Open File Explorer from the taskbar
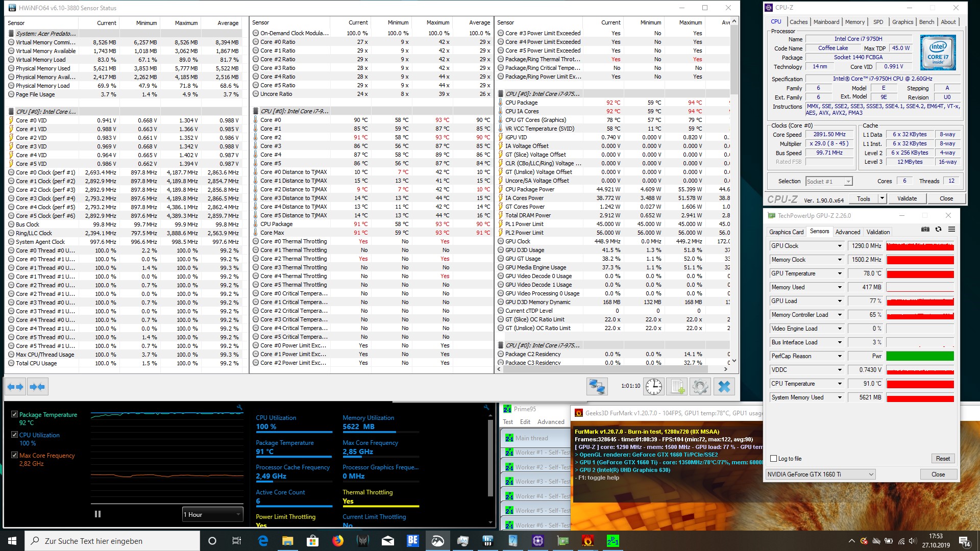 (x=288, y=540)
